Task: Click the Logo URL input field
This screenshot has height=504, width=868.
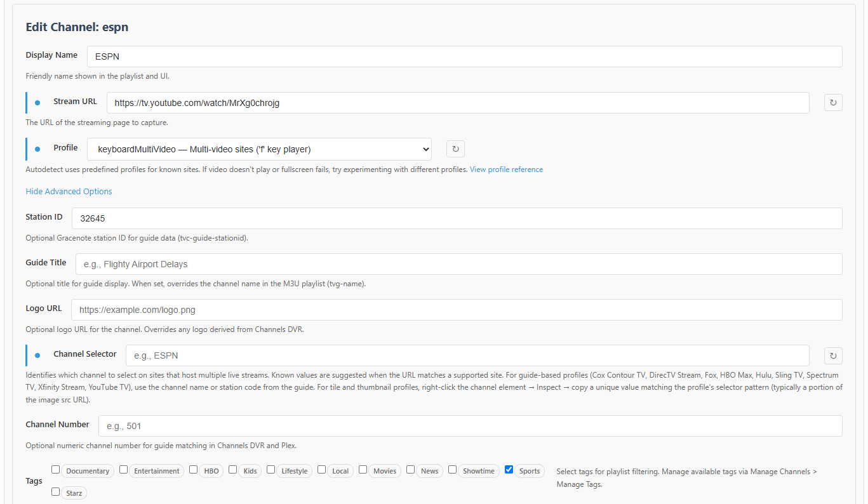Action: tap(457, 310)
